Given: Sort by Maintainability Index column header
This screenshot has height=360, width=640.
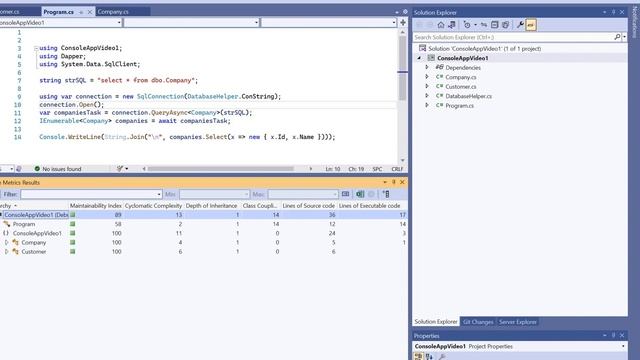Looking at the screenshot, I should click(x=96, y=206).
